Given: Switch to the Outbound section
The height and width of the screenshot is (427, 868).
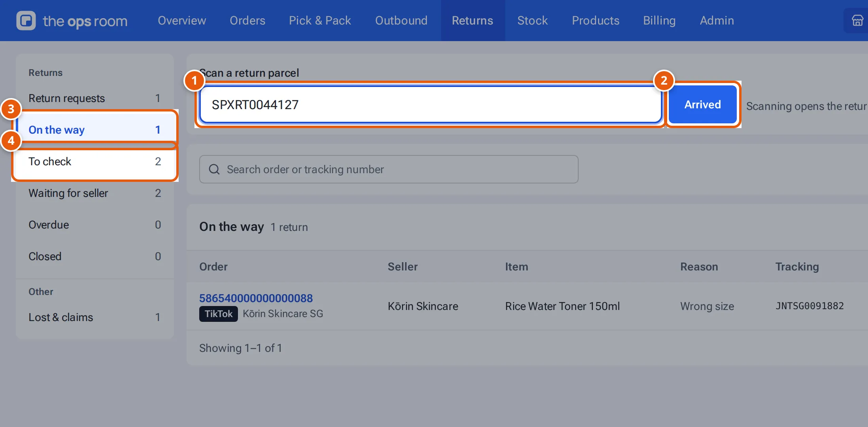Looking at the screenshot, I should click(401, 21).
